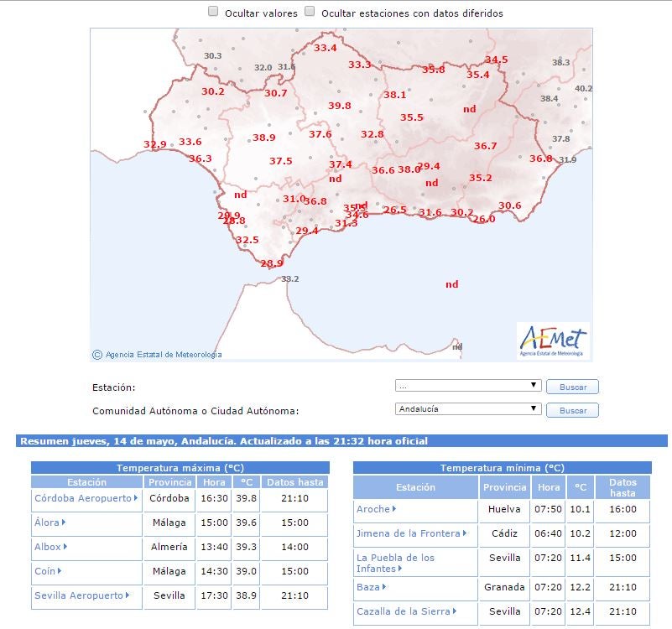
Task: Click the arrow icon beside Coín
Action: [58, 571]
